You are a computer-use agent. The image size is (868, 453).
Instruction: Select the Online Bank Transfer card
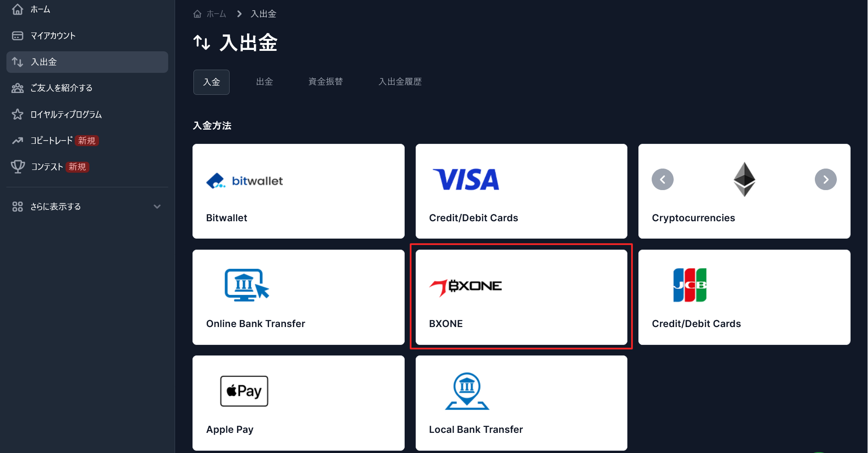298,297
